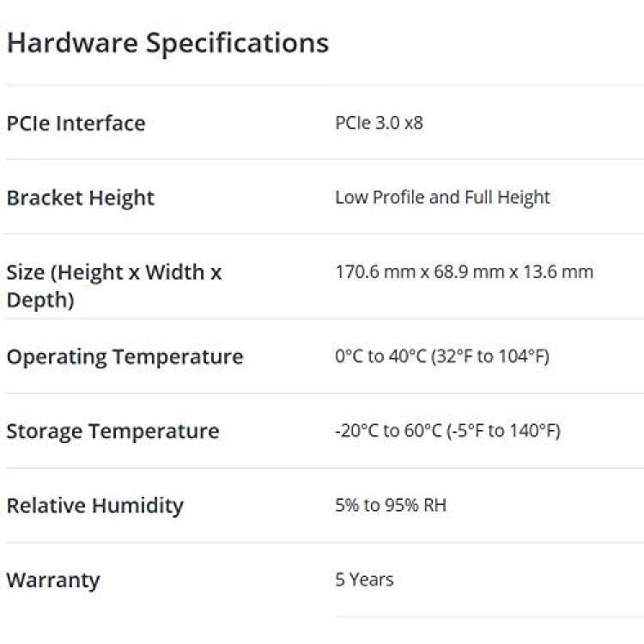Click the 5 Years warranty value
The image size is (644, 644).
coord(364,580)
